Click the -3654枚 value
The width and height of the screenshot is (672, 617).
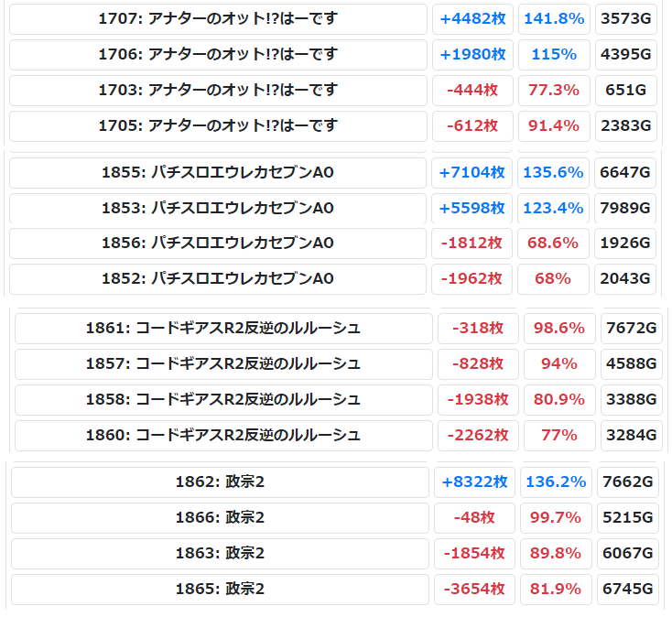474,590
